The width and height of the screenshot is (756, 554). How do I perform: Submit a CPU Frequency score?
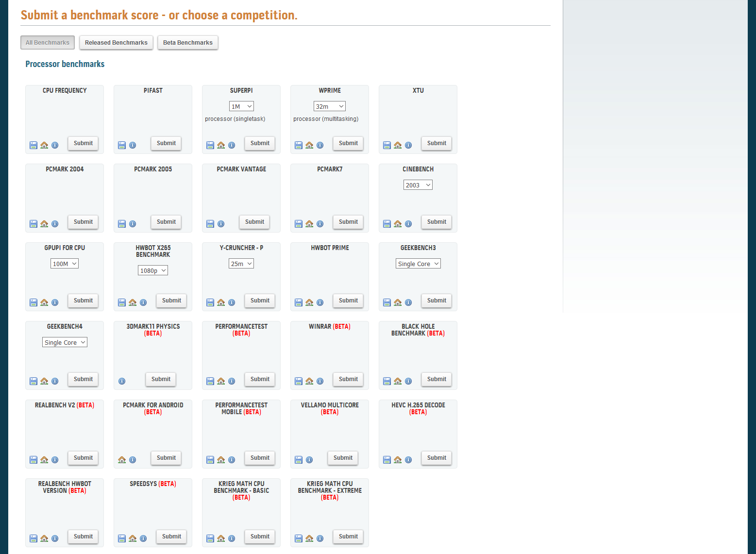pyautogui.click(x=83, y=143)
